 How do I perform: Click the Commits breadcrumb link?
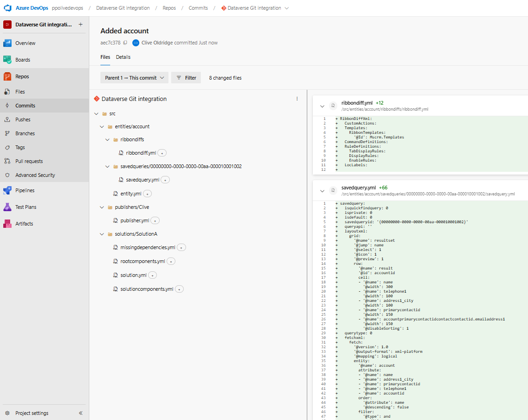click(x=199, y=8)
